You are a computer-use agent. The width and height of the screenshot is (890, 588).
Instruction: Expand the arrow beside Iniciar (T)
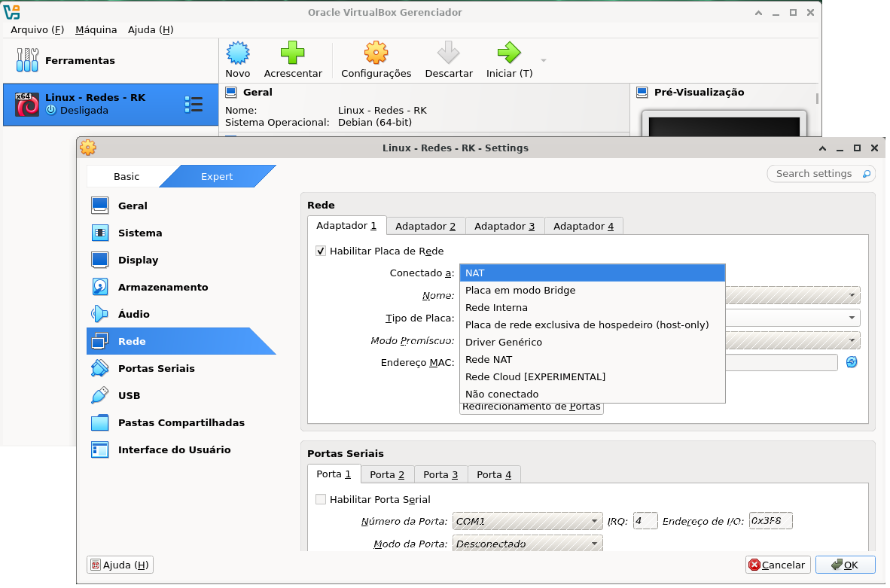click(543, 60)
